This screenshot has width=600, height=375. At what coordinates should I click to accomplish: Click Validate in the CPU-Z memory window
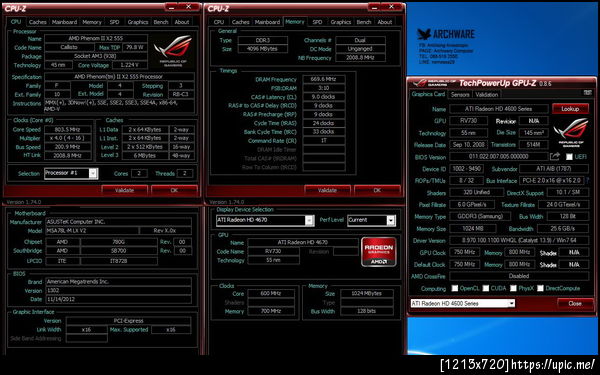tap(327, 190)
